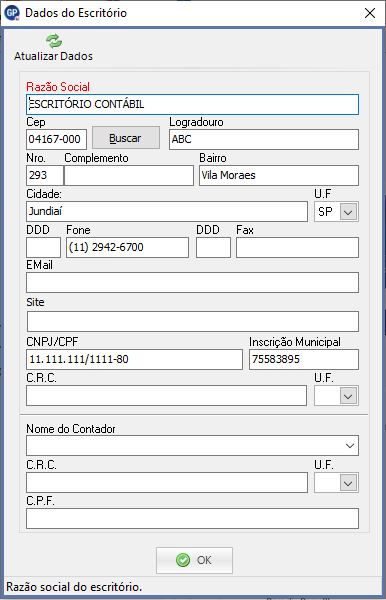Click the Fone field with (11) 2942-6700
This screenshot has width=386, height=600.
(127, 248)
